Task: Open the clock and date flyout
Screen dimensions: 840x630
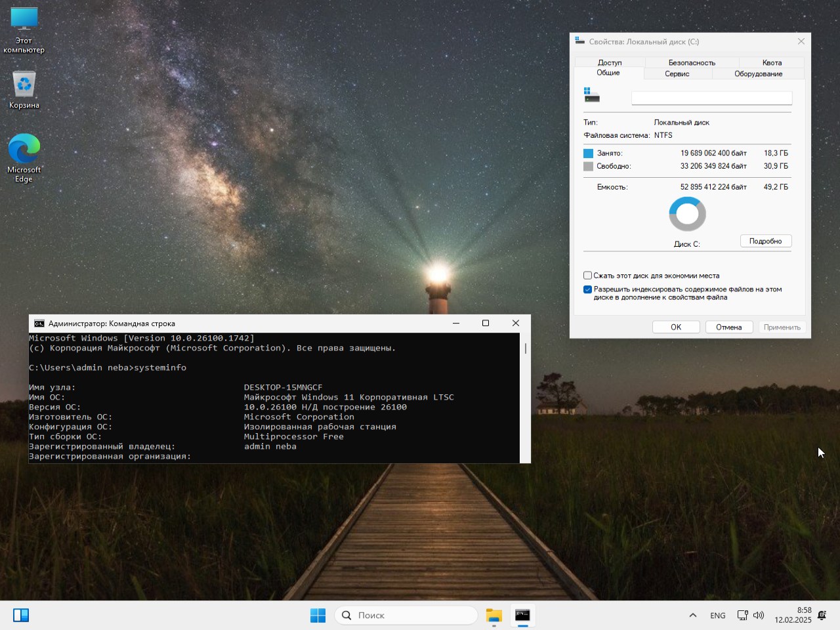Action: coord(793,615)
